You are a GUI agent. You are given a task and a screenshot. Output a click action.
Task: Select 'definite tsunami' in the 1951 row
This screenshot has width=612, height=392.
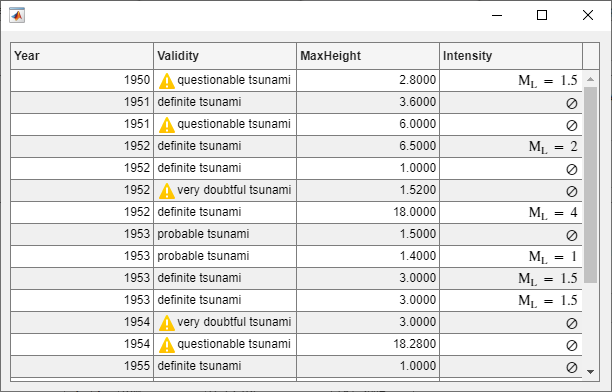[199, 102]
